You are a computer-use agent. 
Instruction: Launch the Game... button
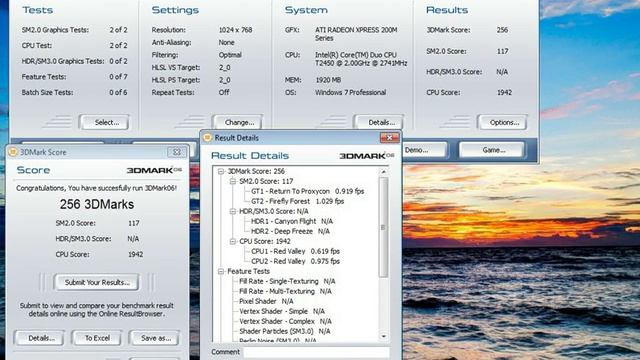[x=492, y=150]
